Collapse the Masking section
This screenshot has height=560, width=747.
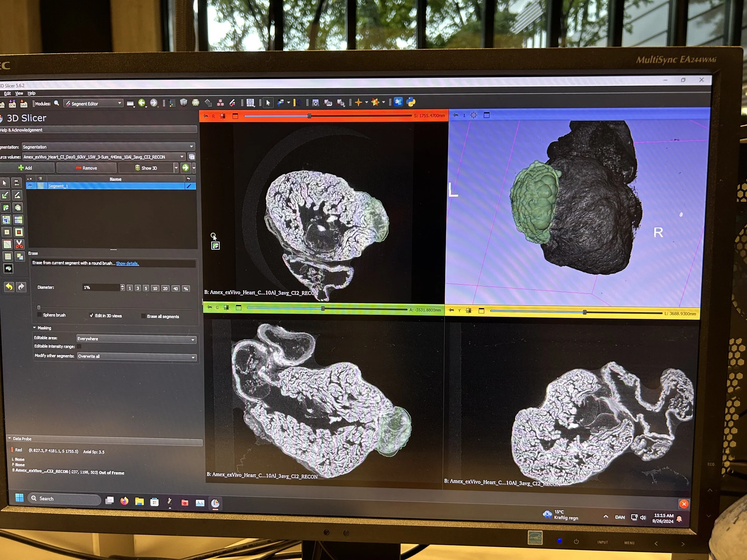coord(34,327)
